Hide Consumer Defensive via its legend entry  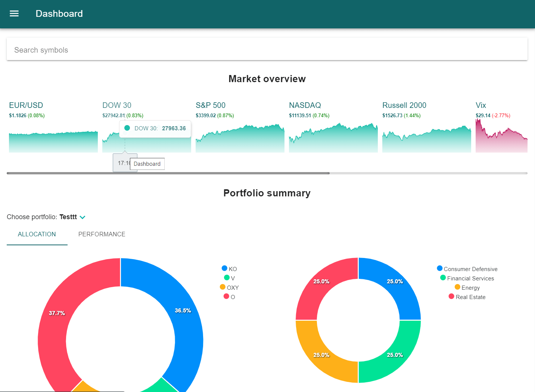[x=467, y=268]
